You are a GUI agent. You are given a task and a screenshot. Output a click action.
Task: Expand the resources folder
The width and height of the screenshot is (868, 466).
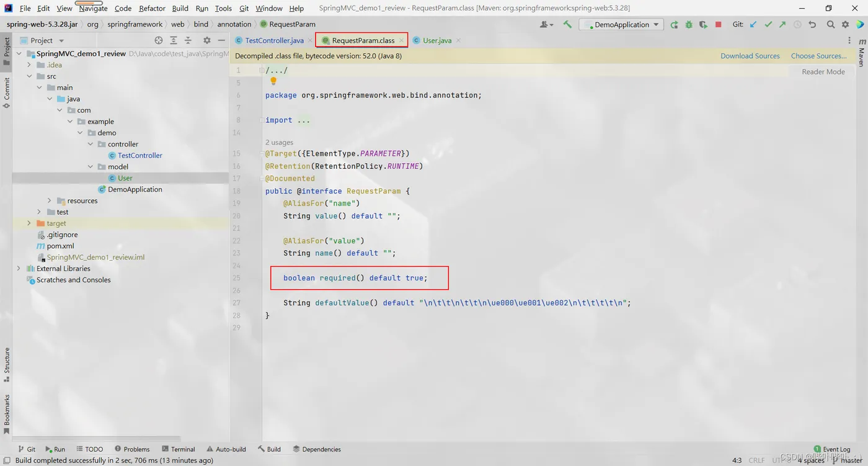50,200
